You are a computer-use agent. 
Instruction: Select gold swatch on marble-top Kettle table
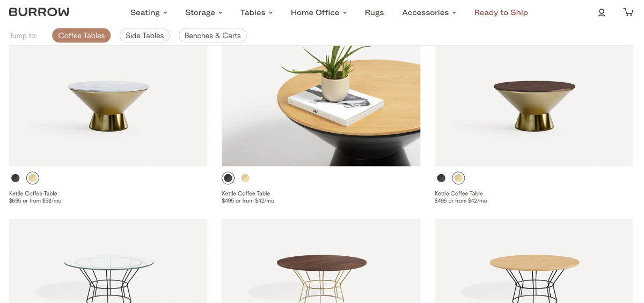tap(33, 178)
